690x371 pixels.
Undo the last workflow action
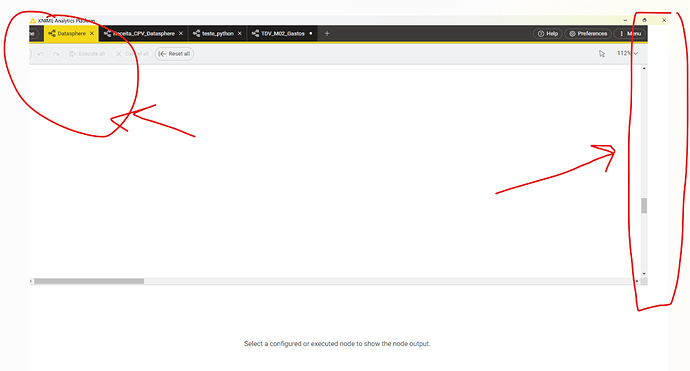[40, 54]
